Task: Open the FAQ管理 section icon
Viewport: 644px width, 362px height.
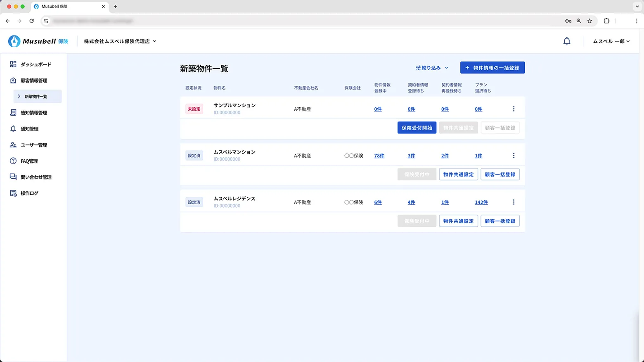Action: point(14,161)
